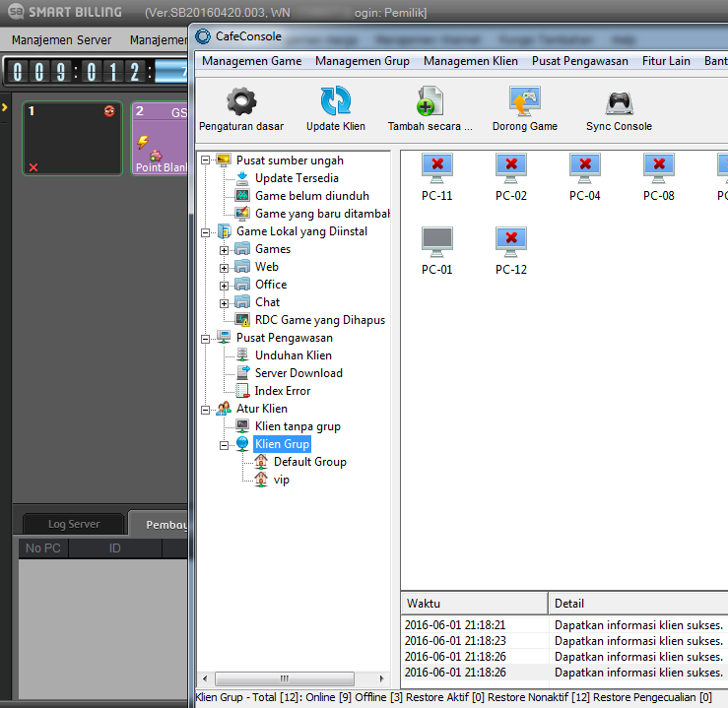Viewport: 728px width, 708px height.
Task: Select the Klien Grup tree node
Action: coord(282,444)
